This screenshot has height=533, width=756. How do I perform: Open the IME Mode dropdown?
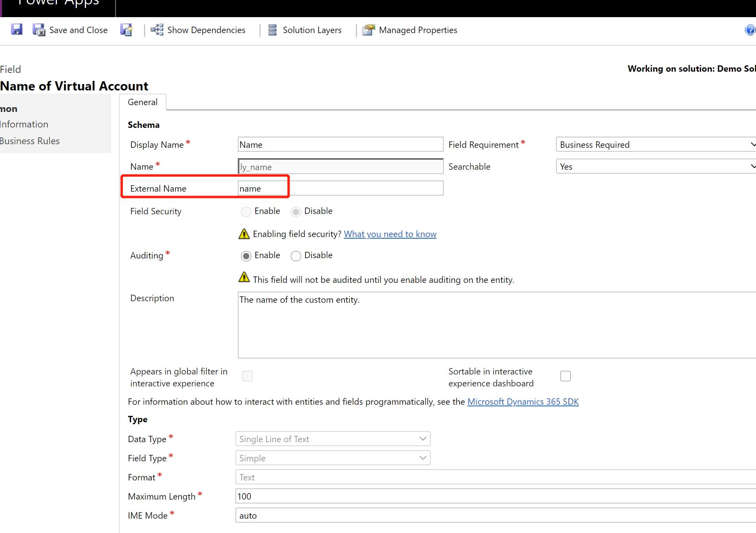(x=496, y=515)
